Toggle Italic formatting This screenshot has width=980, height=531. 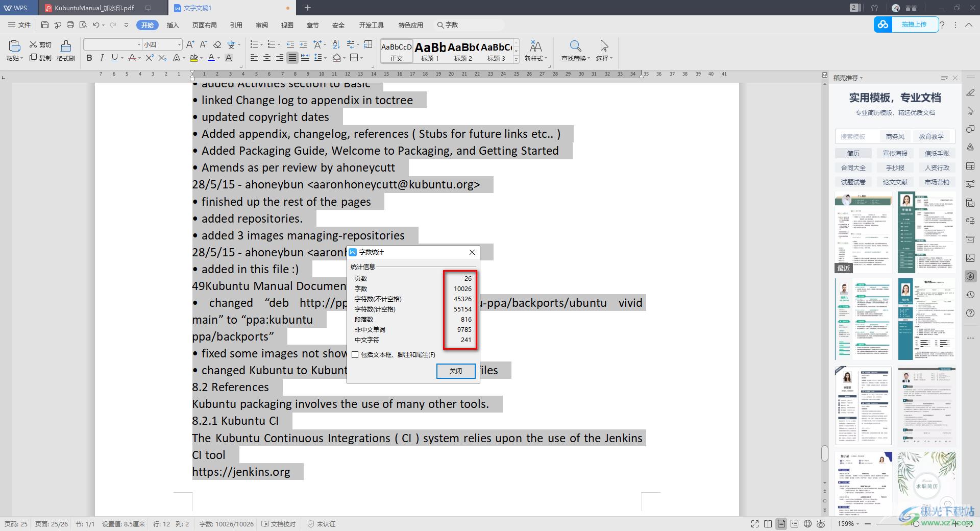coord(102,58)
